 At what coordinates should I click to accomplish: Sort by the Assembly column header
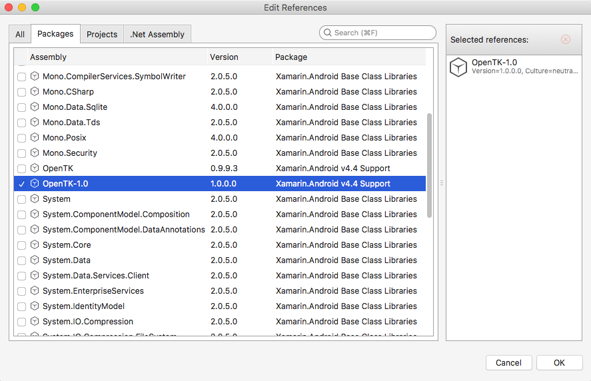117,57
